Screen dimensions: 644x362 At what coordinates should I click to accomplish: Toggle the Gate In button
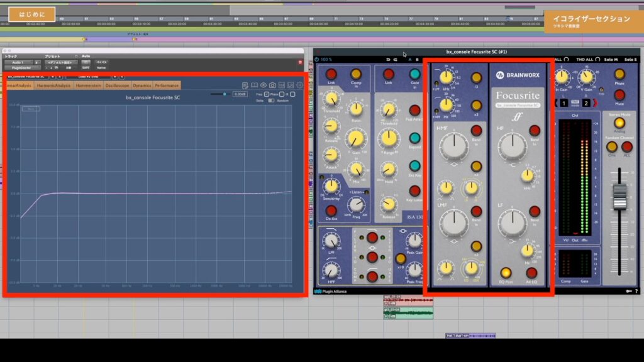point(415,74)
